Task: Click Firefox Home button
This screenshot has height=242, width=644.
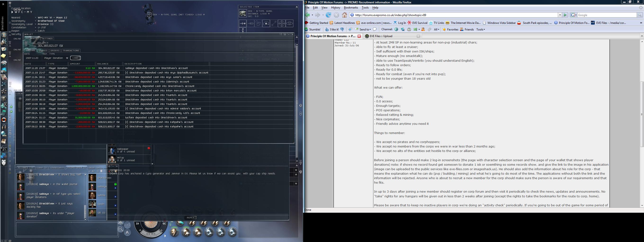Action: 344,15
